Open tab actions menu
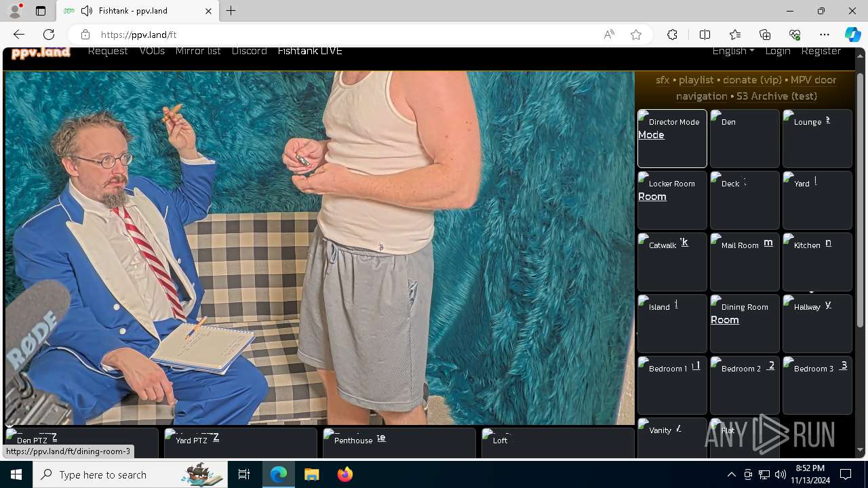 tap(41, 11)
